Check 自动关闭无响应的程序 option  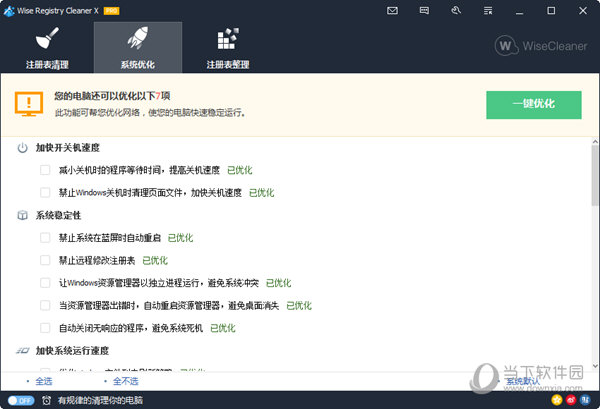pyautogui.click(x=45, y=328)
